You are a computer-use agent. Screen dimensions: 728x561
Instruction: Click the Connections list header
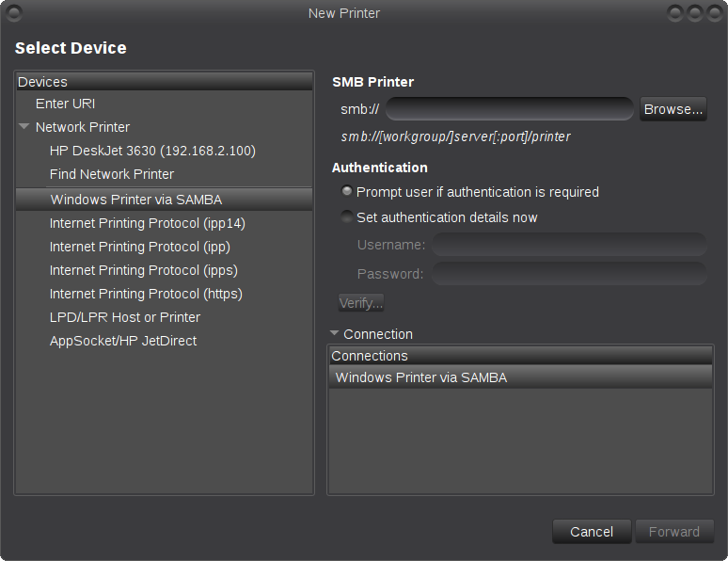tap(520, 356)
